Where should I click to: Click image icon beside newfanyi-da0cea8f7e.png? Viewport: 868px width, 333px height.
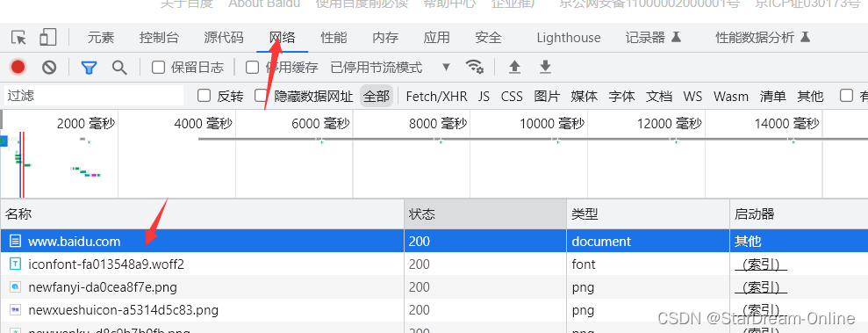(x=16, y=287)
